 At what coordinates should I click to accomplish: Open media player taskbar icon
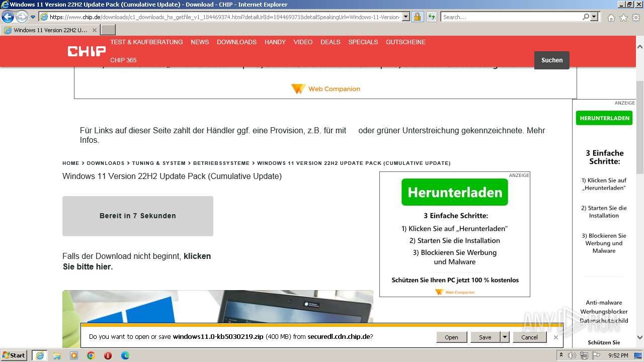click(x=74, y=355)
